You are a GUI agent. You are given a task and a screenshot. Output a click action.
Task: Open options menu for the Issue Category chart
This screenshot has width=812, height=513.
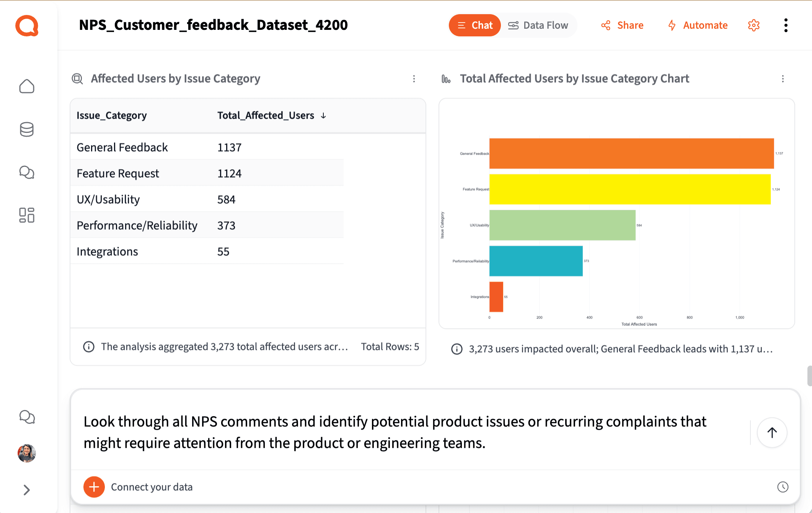[x=783, y=79]
